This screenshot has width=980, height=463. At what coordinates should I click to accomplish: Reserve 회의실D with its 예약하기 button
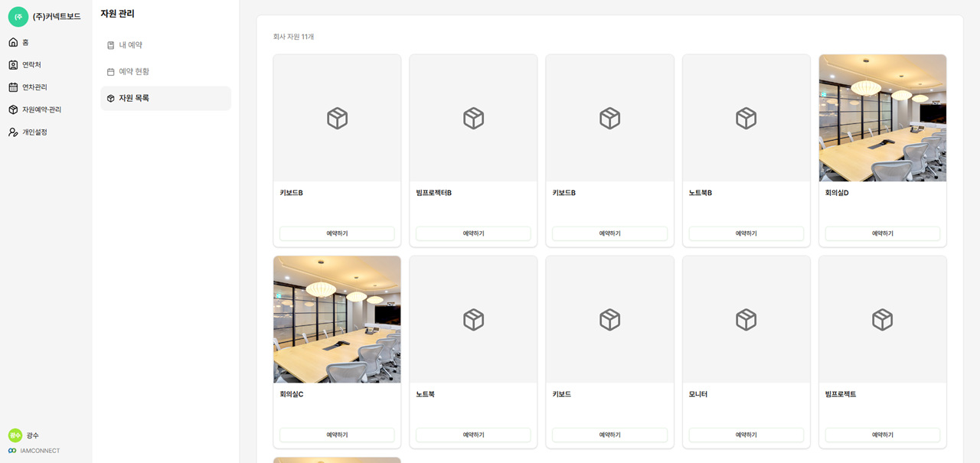click(x=882, y=233)
